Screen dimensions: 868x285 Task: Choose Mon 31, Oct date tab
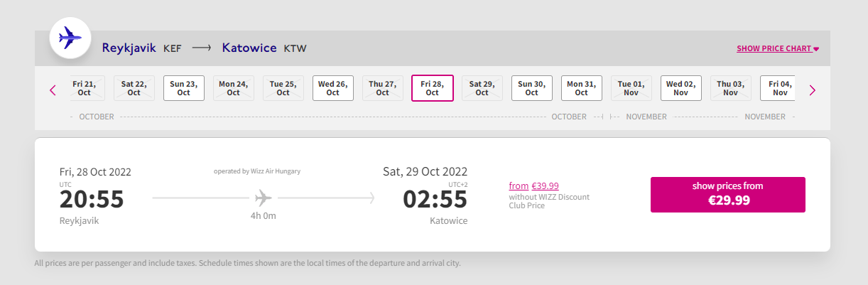[582, 88]
